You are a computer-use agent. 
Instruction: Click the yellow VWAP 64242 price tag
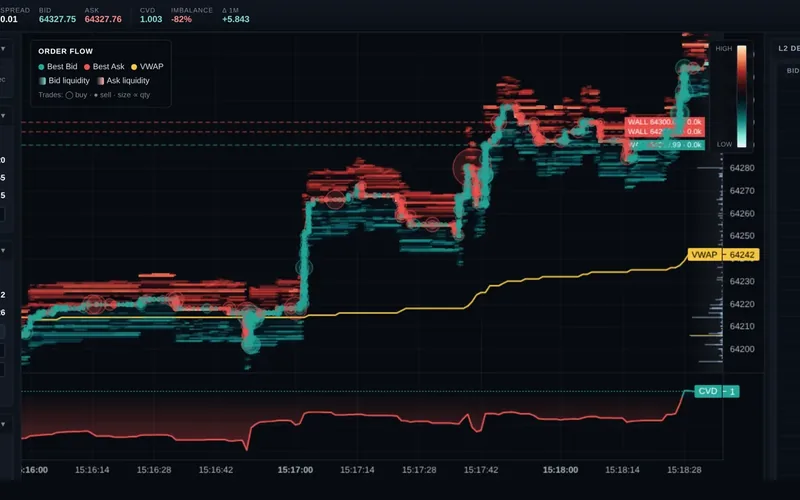pyautogui.click(x=723, y=255)
